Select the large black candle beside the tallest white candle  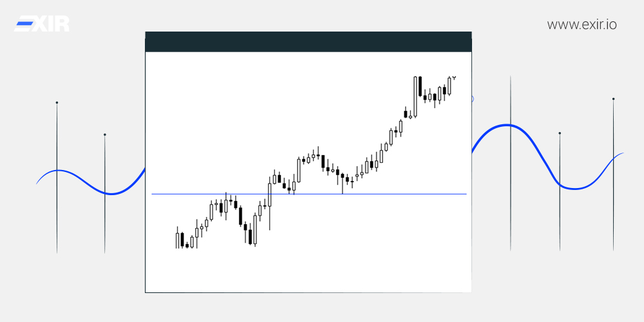[420, 86]
